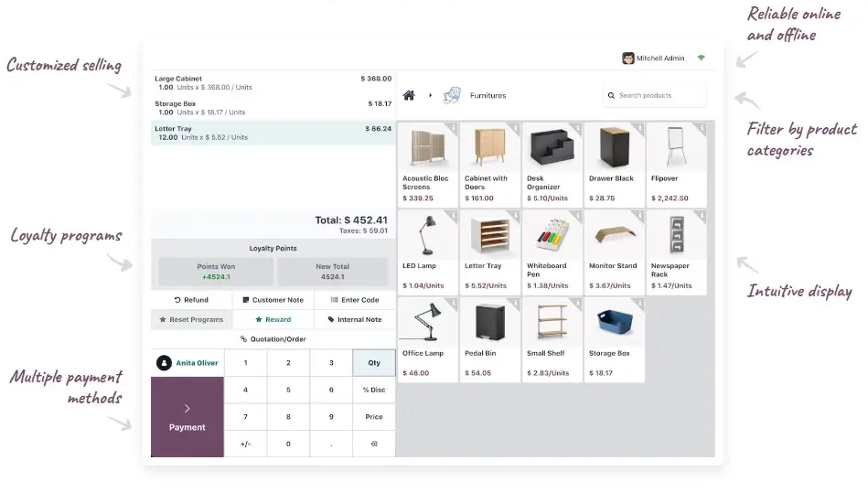Switch numpad to % Disc mode
Image resolution: width=868 pixels, height=503 pixels.
pyautogui.click(x=373, y=390)
